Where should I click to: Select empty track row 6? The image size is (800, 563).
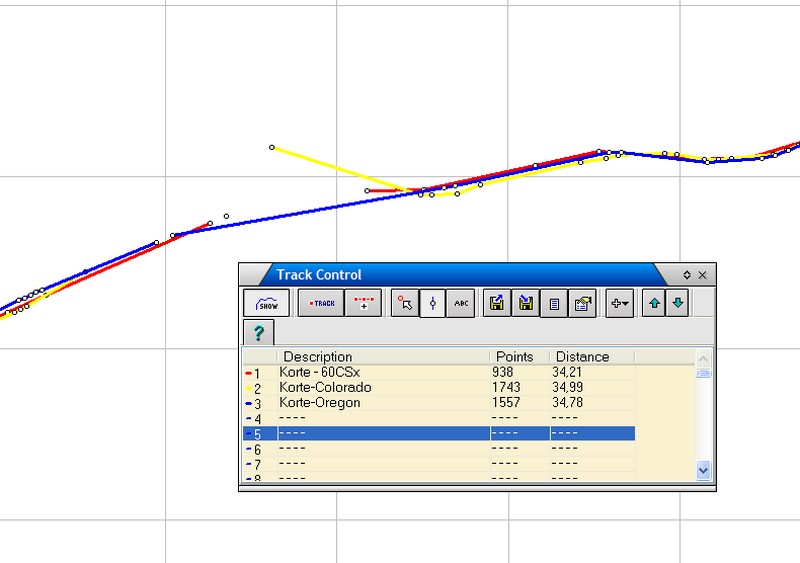pyautogui.click(x=439, y=449)
